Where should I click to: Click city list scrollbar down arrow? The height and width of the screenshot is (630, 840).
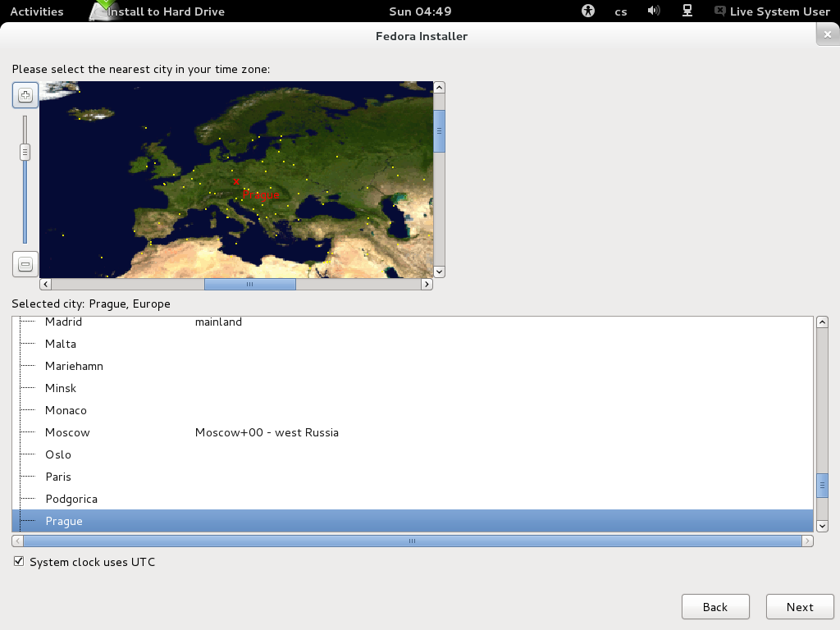point(822,526)
